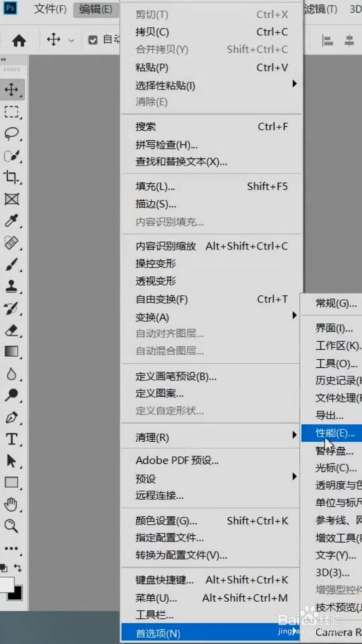The image size is (362, 644).
Task: Open the File menu
Action: coord(50,9)
